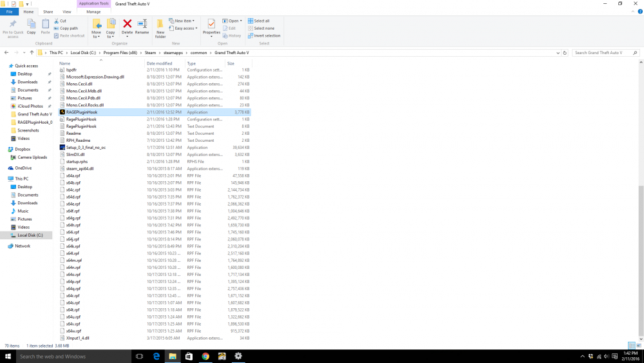Viewport: 644px width, 363px height.
Task: Click the Application Tools contextual tab
Action: click(93, 4)
